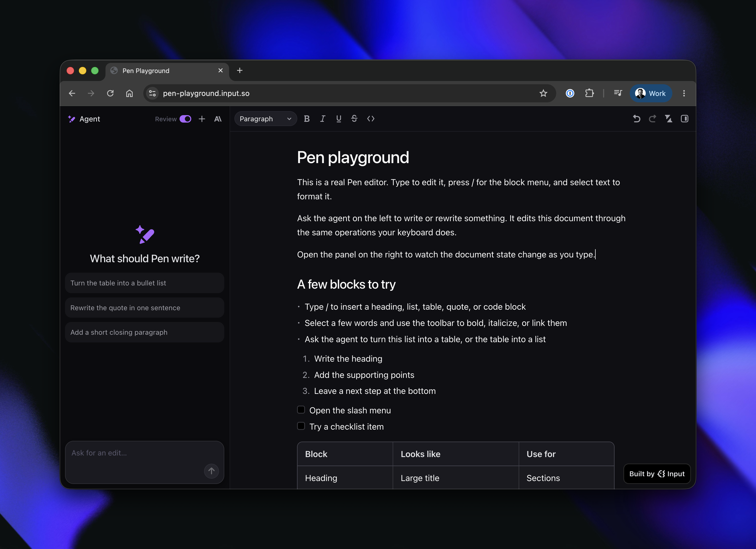The width and height of the screenshot is (756, 549).
Task: Click the contrast theme icon beside redo
Action: point(668,119)
